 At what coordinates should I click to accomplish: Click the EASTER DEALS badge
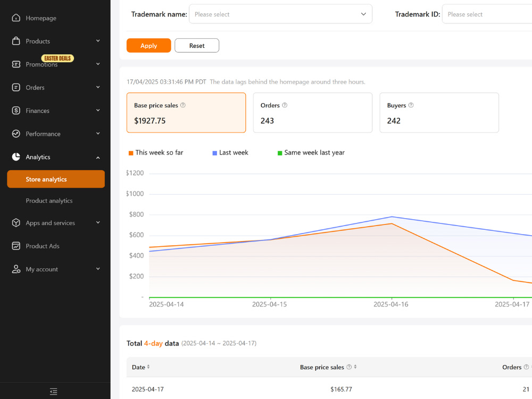[x=57, y=59]
